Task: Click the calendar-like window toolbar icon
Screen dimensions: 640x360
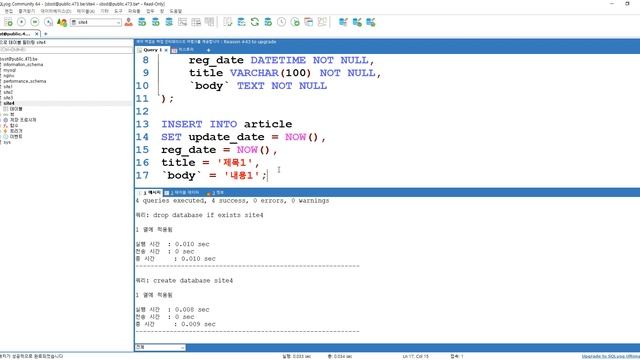Action: tap(309, 22)
